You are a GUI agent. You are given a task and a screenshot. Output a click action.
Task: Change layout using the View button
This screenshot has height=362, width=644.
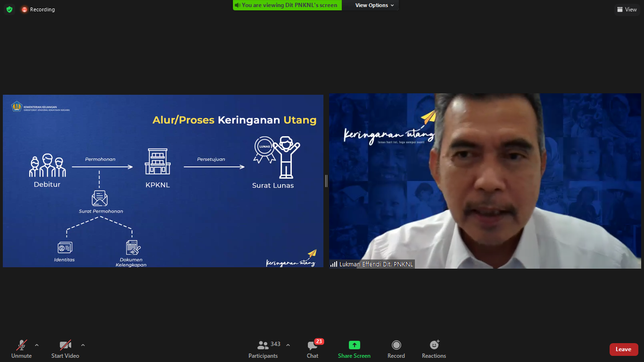pos(627,9)
